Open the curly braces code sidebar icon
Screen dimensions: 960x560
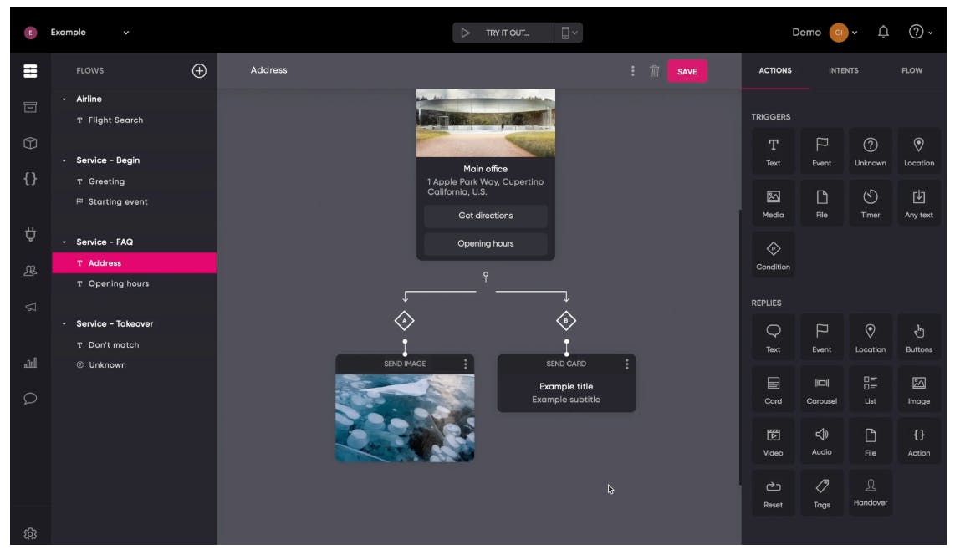click(x=30, y=179)
